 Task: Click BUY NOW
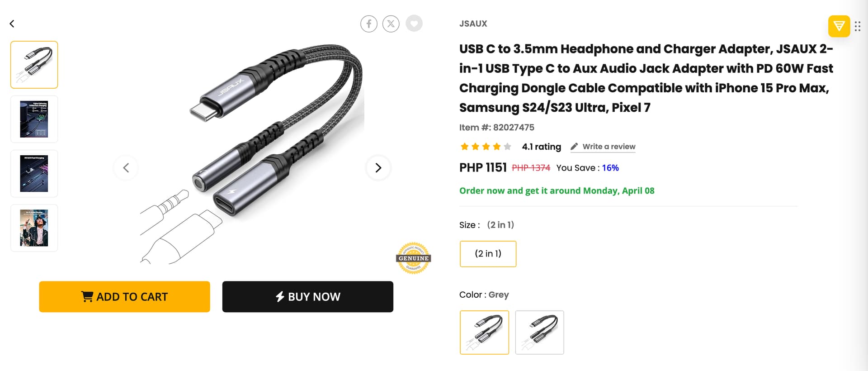[x=307, y=297]
